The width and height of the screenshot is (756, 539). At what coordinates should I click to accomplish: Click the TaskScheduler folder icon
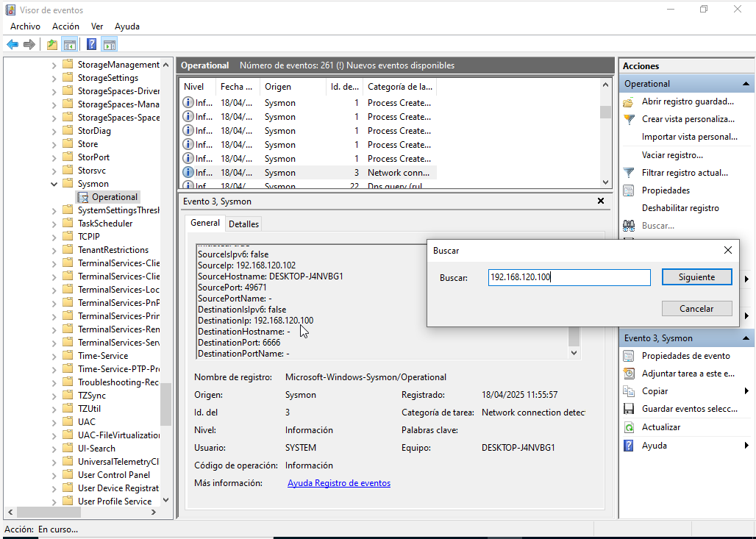[x=68, y=224]
